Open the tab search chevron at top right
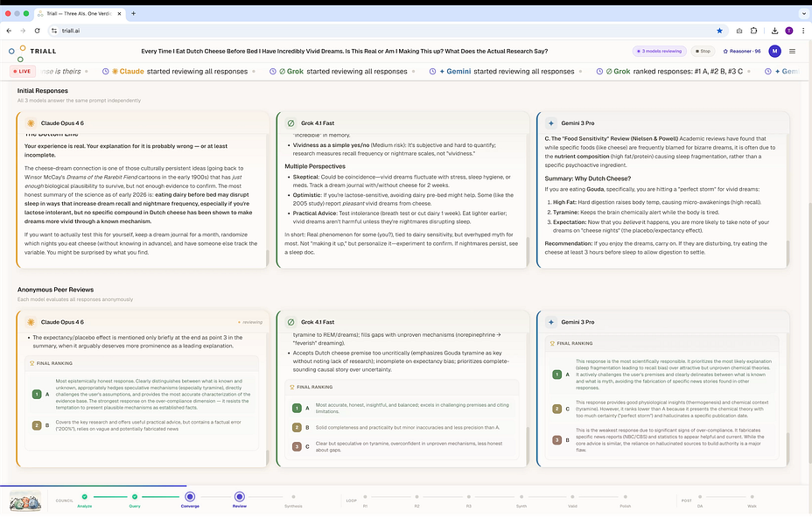Viewport: 812px width, 525px height. tap(804, 13)
